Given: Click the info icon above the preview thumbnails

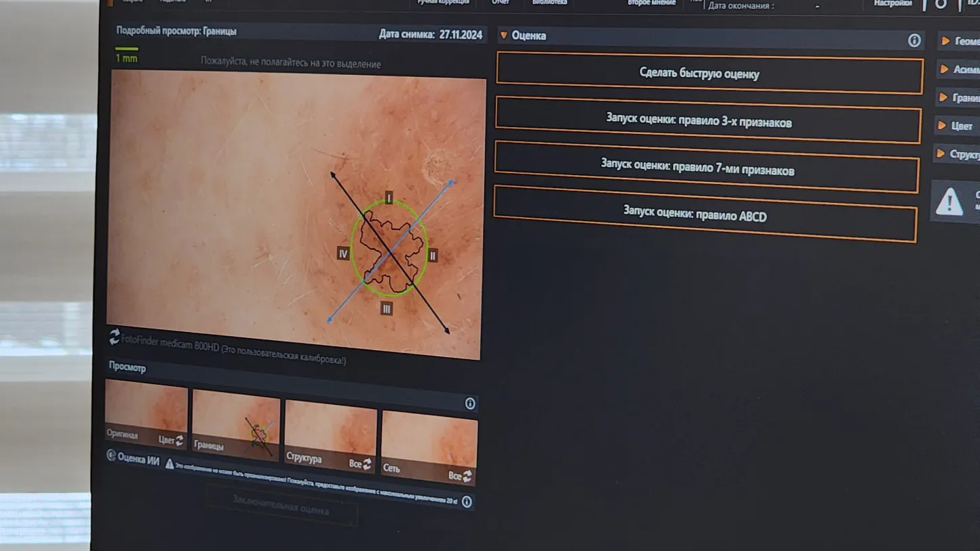Looking at the screenshot, I should [x=470, y=404].
